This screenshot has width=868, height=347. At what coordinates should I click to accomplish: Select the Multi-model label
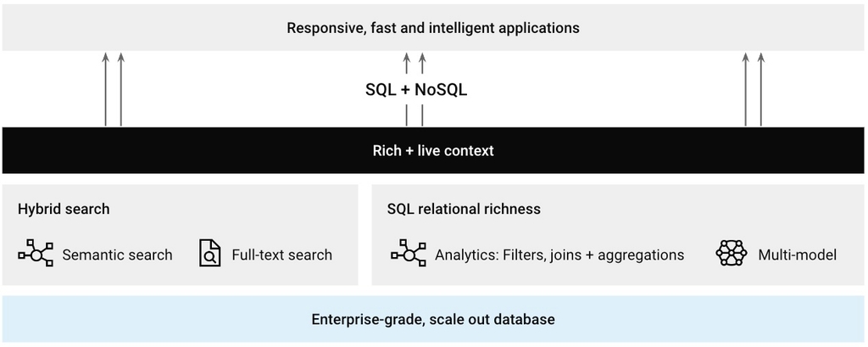(797, 255)
